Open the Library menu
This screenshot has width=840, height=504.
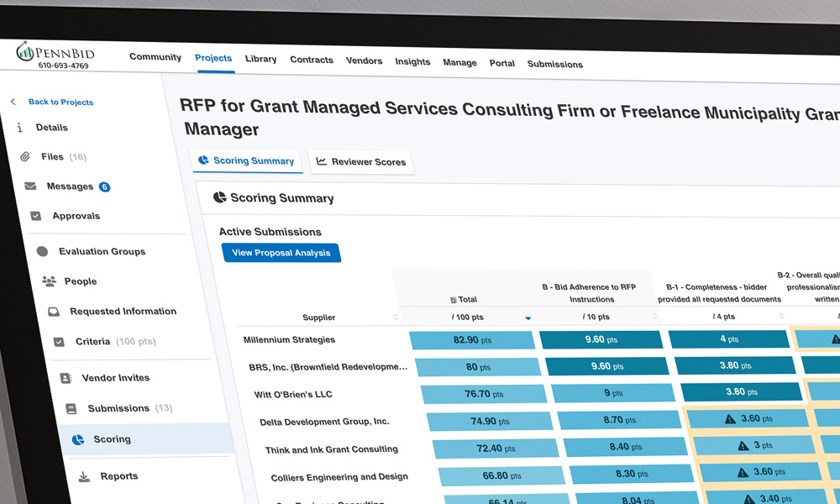261,59
